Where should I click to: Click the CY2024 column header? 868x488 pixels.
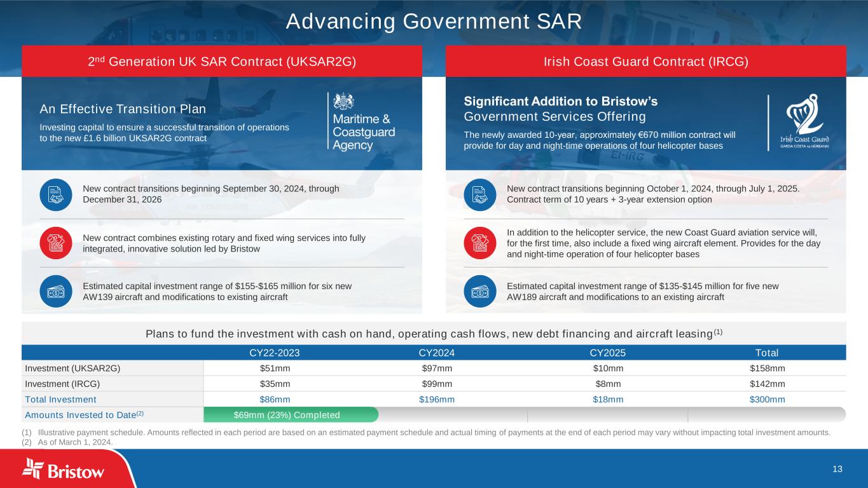click(x=437, y=353)
